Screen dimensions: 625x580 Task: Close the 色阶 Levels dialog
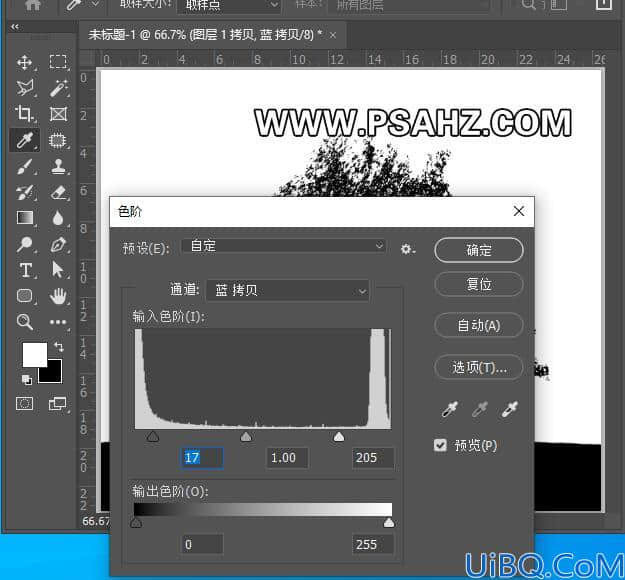tap(519, 211)
